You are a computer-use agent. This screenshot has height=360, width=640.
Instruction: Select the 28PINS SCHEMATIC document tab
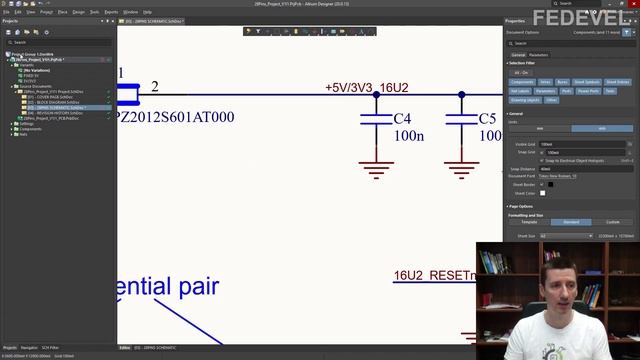[152, 21]
